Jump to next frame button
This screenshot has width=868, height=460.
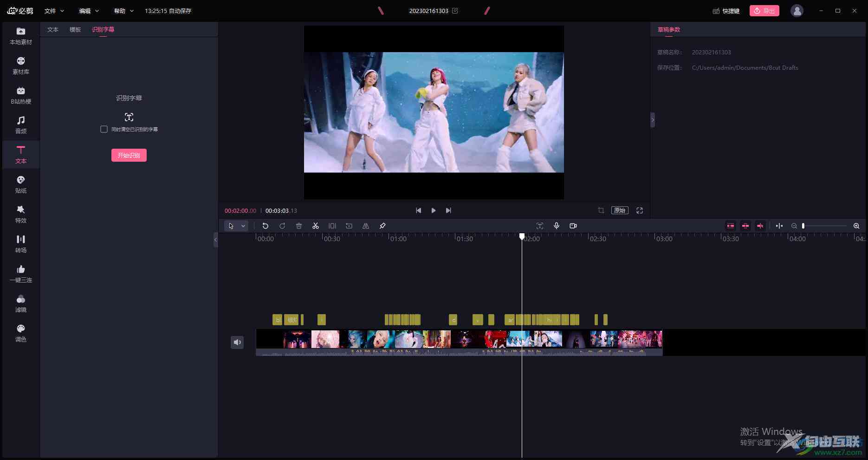[448, 210]
